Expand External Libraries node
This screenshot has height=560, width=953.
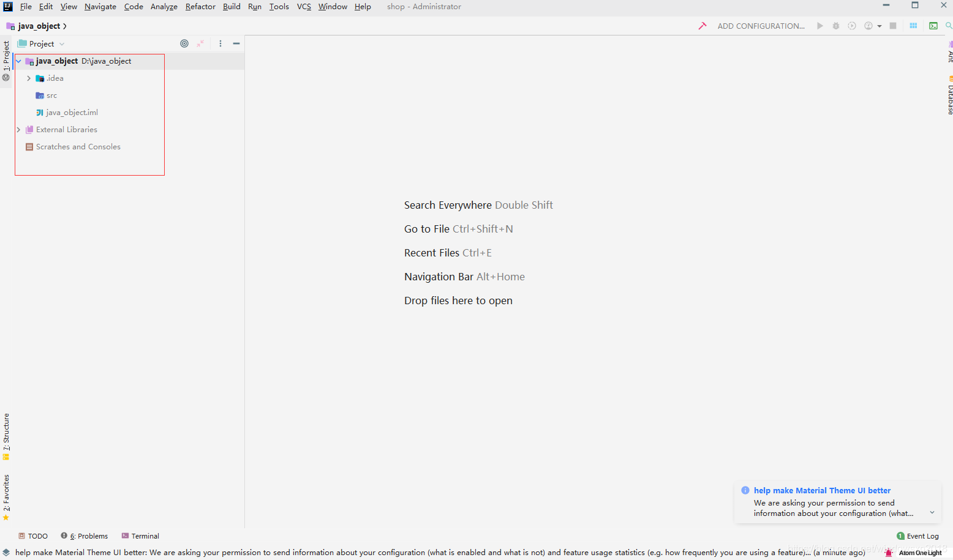pyautogui.click(x=18, y=130)
